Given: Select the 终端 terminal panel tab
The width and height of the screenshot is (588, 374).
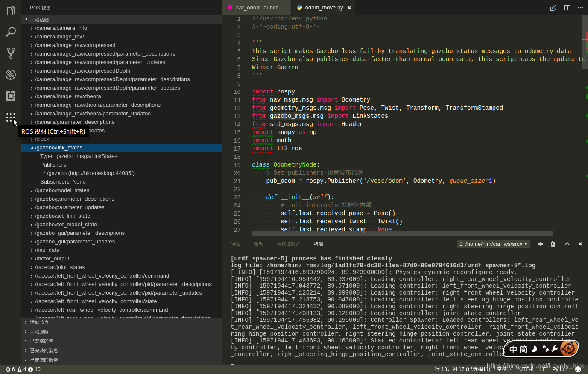Looking at the screenshot, I should [x=319, y=244].
